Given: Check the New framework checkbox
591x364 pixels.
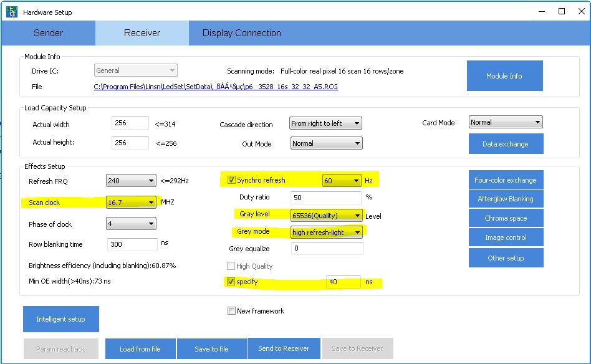Looking at the screenshot, I should click(x=231, y=311).
